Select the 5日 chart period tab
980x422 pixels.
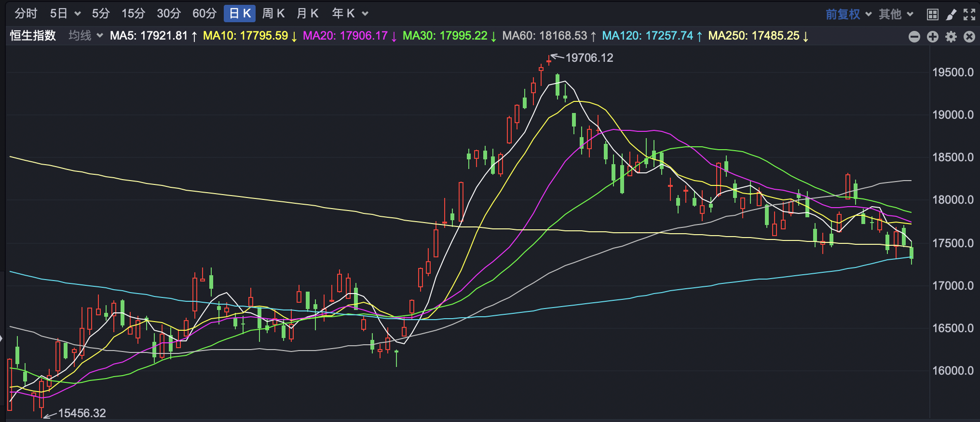click(59, 14)
